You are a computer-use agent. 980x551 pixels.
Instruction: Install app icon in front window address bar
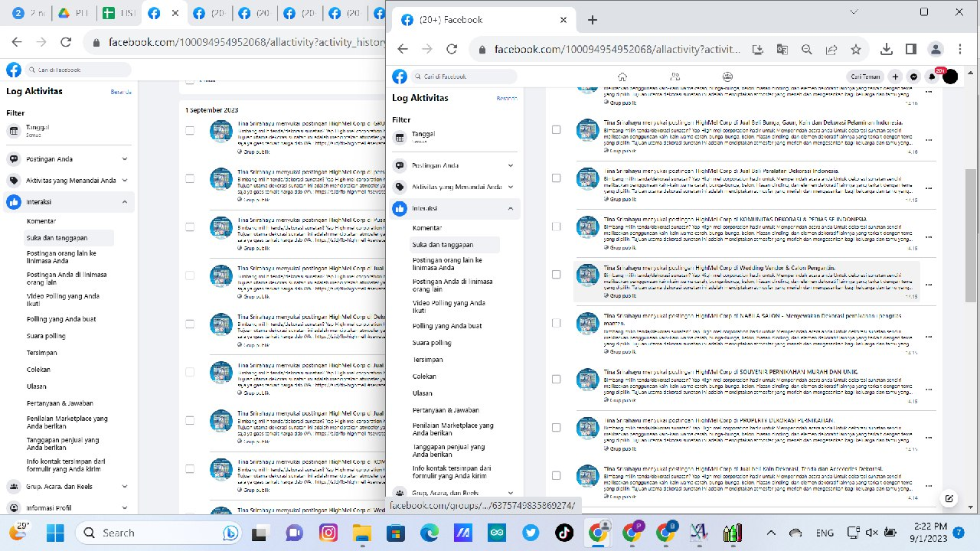pos(757,49)
